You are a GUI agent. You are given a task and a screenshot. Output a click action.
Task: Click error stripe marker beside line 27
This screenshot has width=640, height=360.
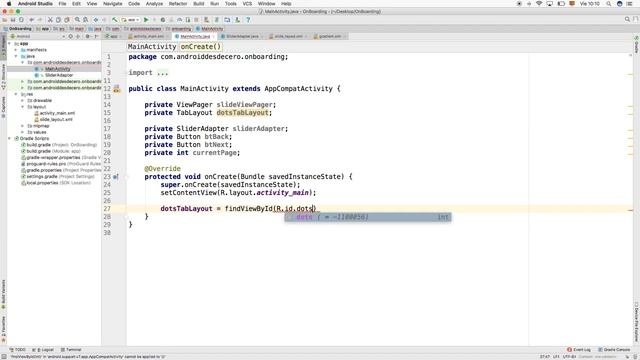tap(630, 210)
